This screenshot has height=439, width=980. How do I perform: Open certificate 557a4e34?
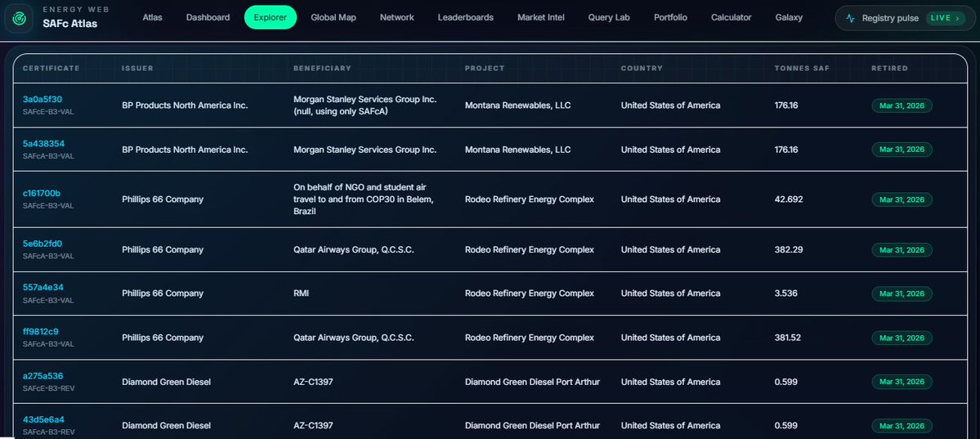[43, 287]
